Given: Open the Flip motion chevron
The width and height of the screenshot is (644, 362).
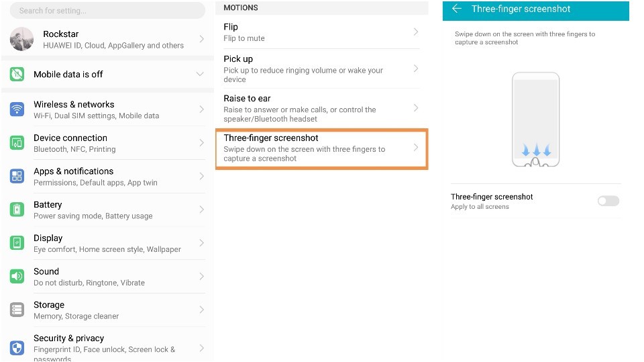Looking at the screenshot, I should coord(416,32).
